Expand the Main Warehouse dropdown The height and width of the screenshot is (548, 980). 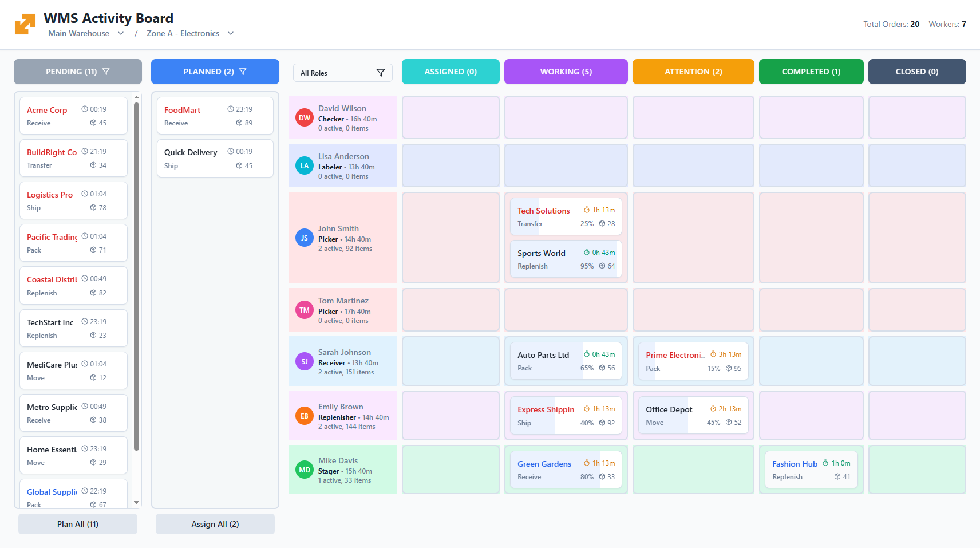click(86, 33)
